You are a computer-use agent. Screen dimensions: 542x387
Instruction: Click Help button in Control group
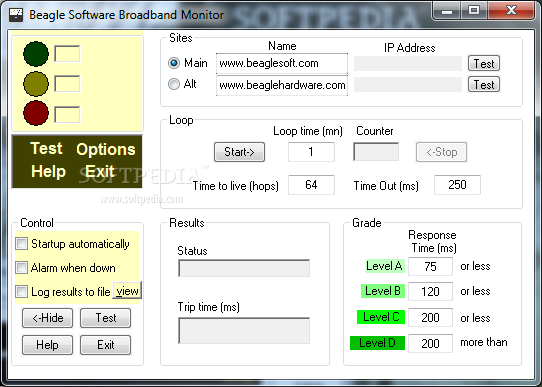tap(47, 345)
